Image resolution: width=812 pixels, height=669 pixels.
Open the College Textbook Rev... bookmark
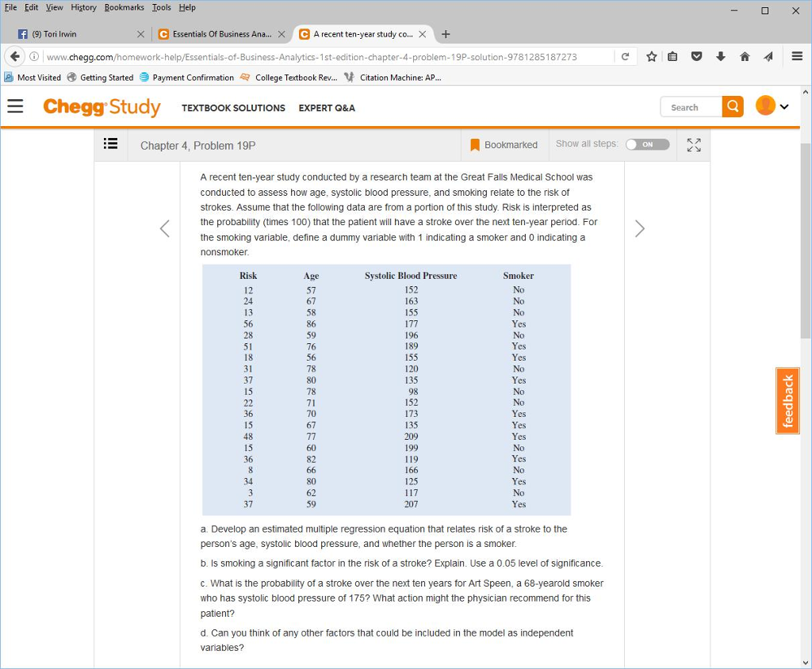tap(289, 77)
